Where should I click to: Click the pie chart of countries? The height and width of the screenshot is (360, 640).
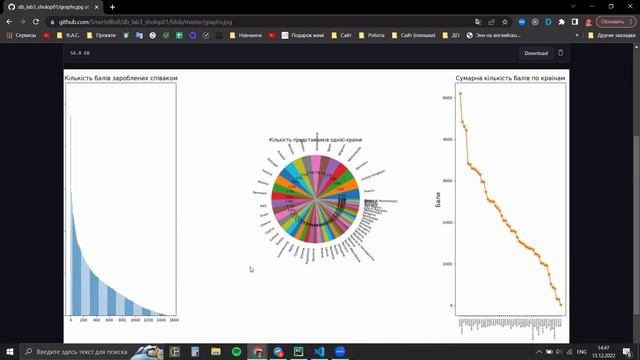click(316, 199)
